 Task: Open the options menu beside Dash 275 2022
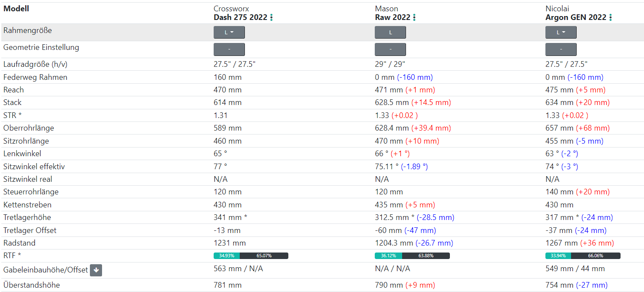272,17
